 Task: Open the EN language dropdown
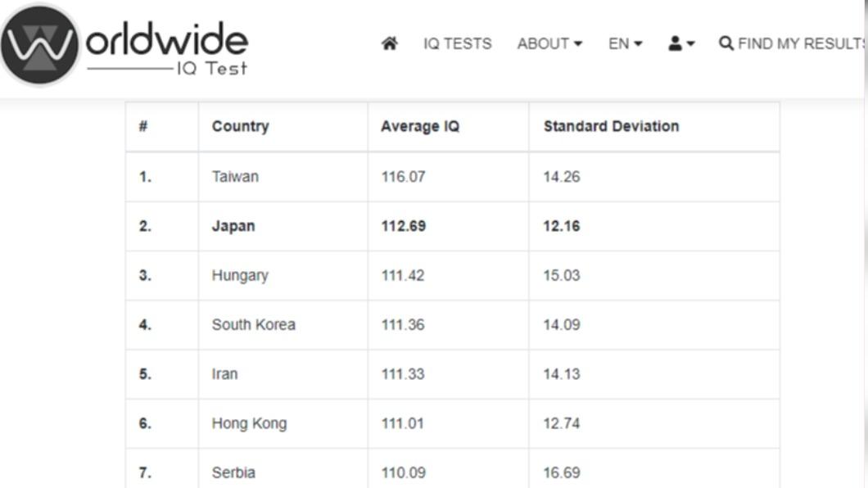625,43
